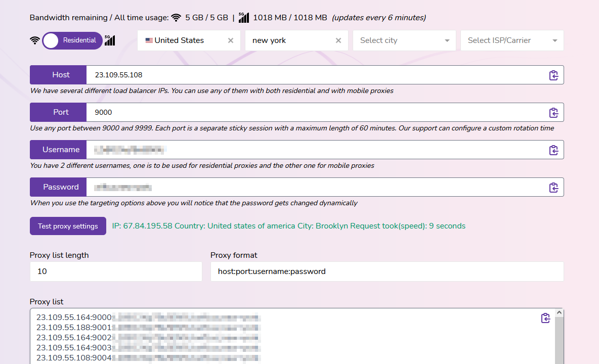Image resolution: width=599 pixels, height=364 pixels.
Task: Click the '5 GB / 5 GB' text
Action: [207, 18]
